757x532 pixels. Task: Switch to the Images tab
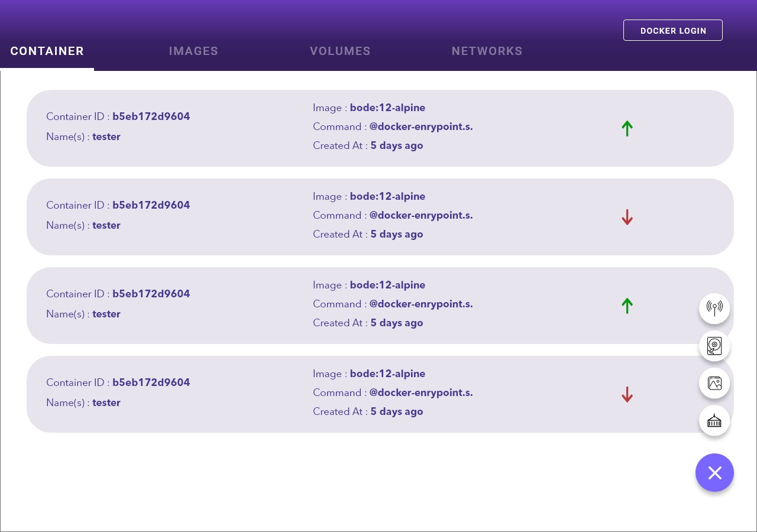click(193, 51)
